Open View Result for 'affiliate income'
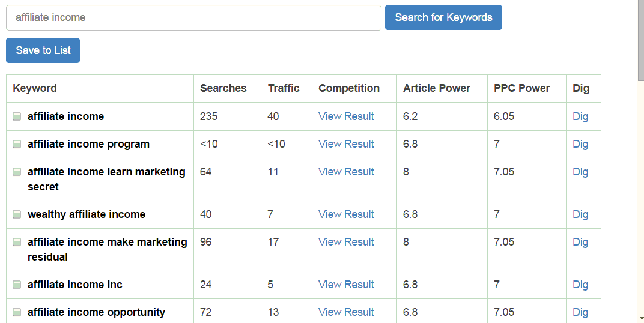This screenshot has height=323, width=644. [346, 116]
